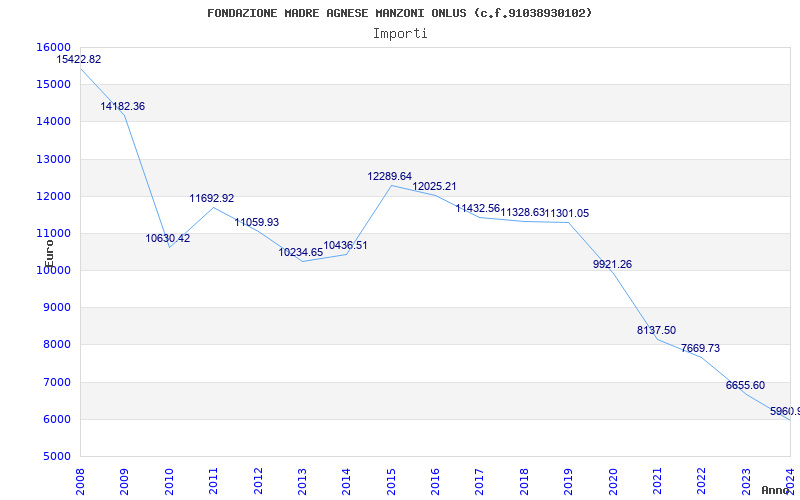Click the 'Euro' y-axis label
This screenshot has width=800, height=500.
[x=49, y=254]
